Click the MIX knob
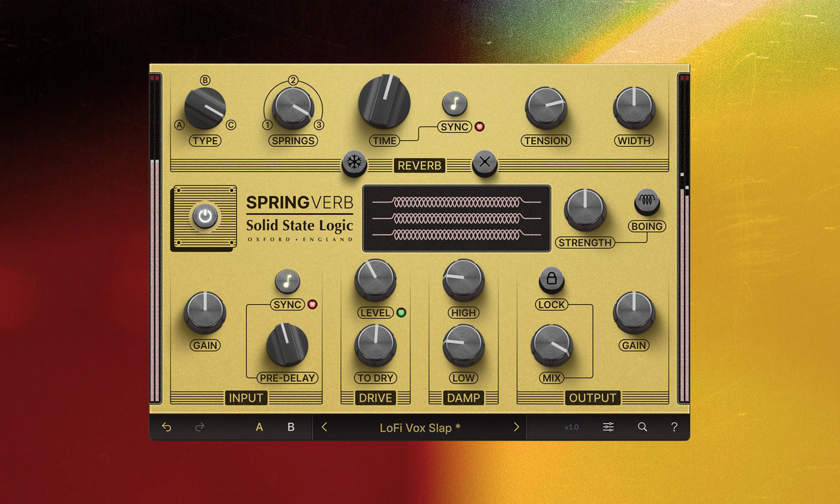The image size is (840, 504). point(552,345)
